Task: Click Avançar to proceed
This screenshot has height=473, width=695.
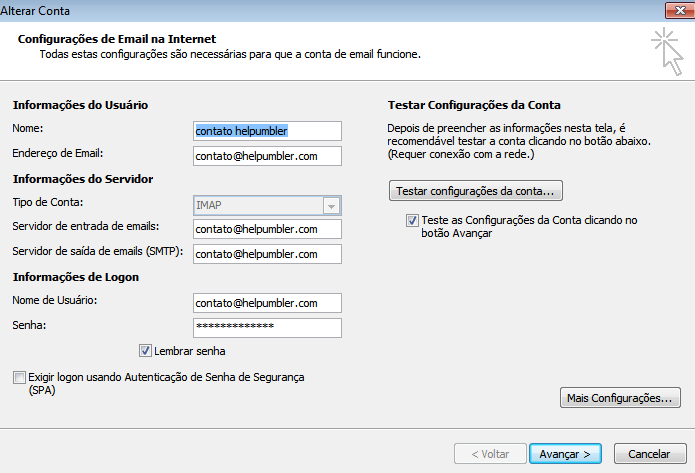Action: point(564,453)
